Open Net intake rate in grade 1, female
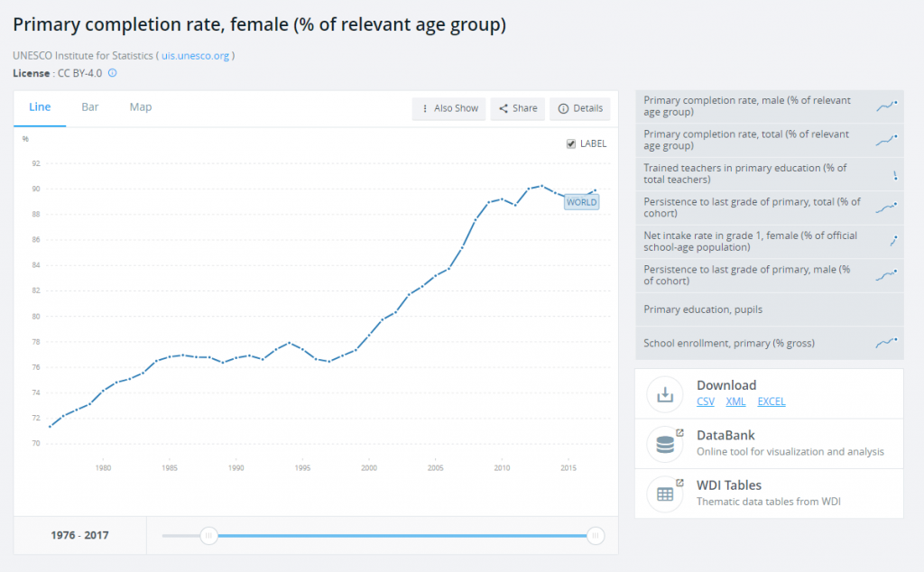The image size is (924, 572). (769, 242)
